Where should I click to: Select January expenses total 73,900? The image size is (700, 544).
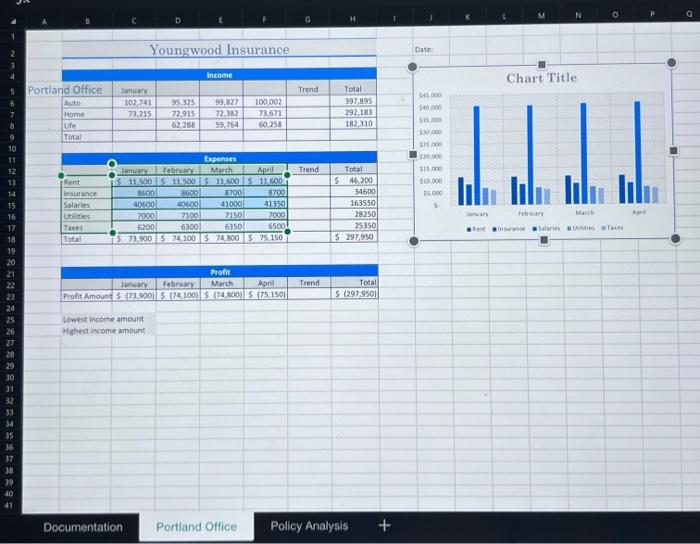coord(134,238)
